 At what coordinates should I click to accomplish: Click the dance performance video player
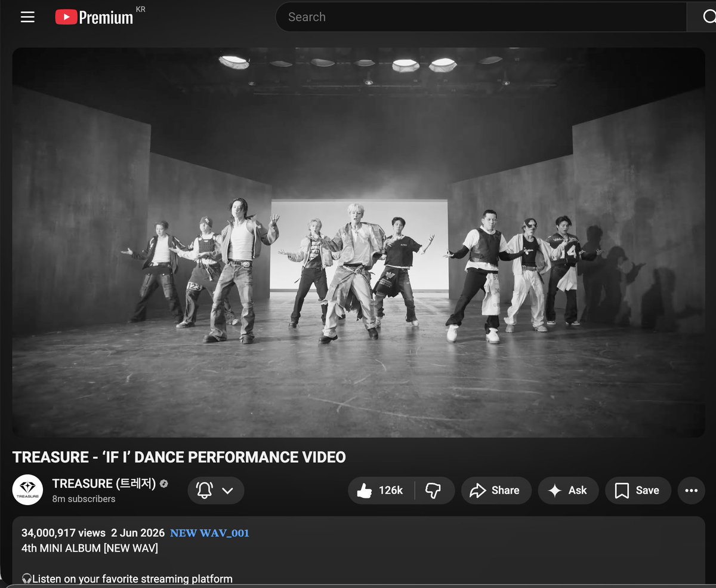[x=359, y=242]
